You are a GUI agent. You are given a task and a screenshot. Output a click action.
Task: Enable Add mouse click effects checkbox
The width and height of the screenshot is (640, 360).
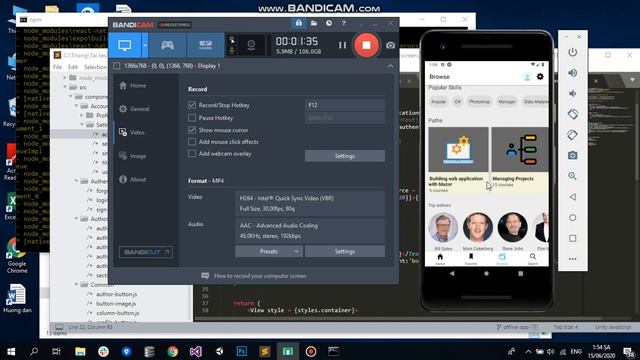click(192, 142)
